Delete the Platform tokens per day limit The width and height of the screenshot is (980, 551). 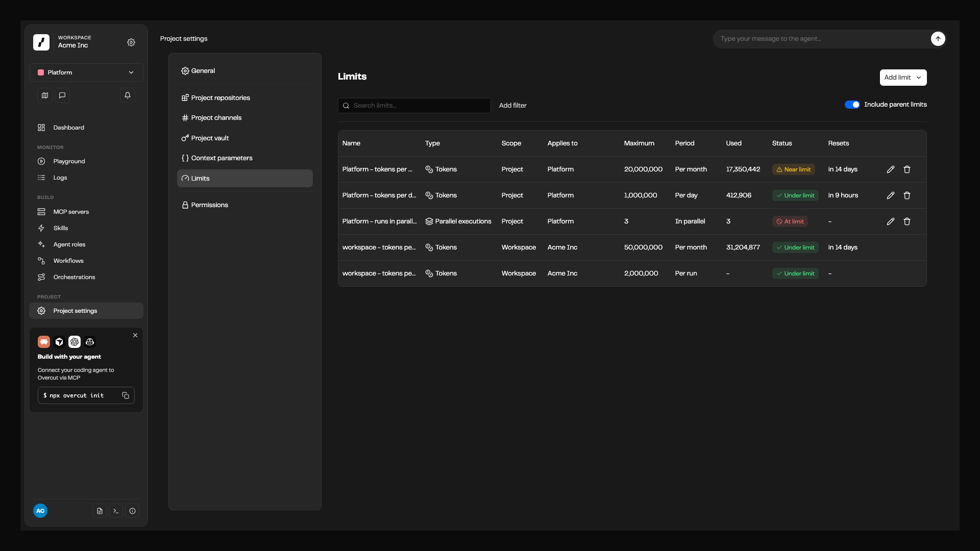tap(907, 195)
